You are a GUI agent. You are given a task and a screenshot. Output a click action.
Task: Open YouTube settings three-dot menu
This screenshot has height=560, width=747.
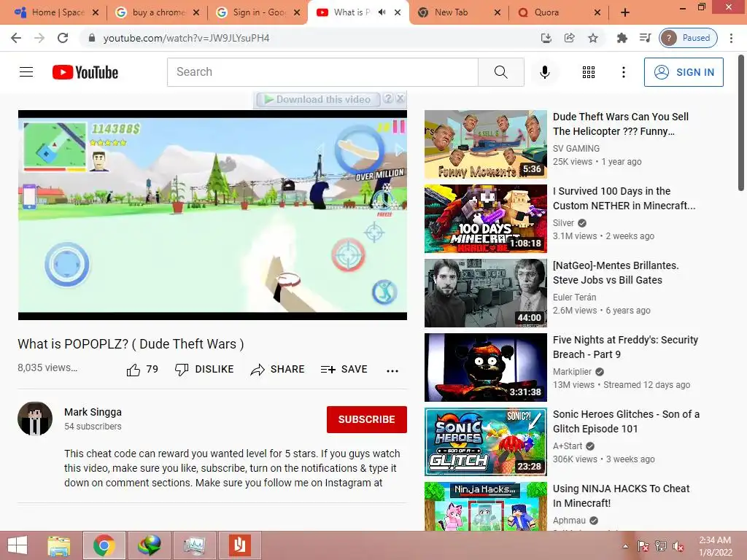[623, 72]
